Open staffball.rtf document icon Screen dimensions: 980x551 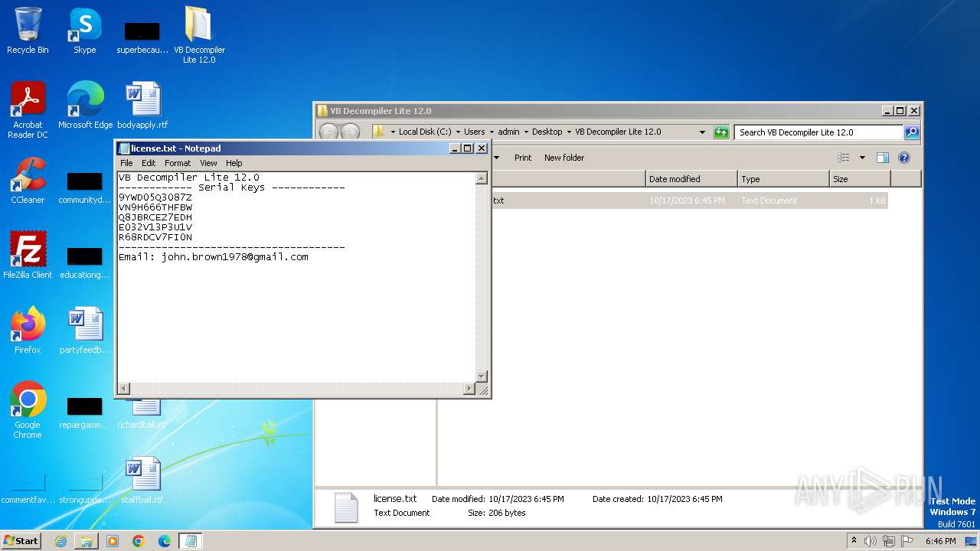pos(142,480)
